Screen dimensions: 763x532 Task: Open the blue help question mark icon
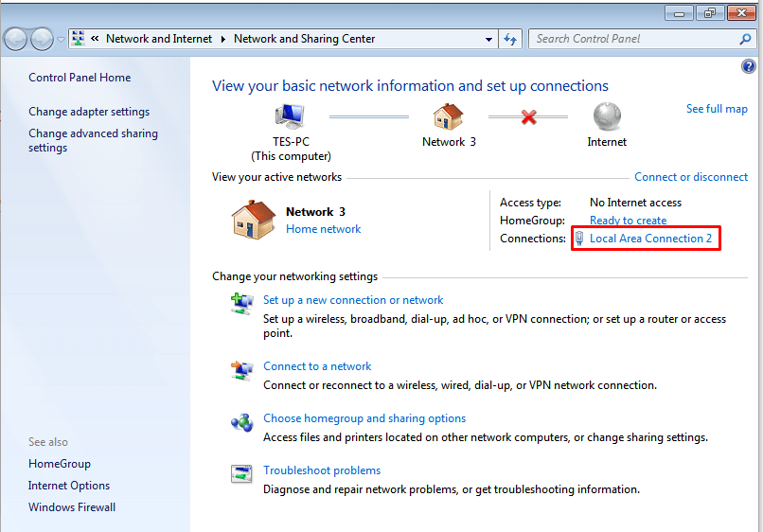coord(749,66)
